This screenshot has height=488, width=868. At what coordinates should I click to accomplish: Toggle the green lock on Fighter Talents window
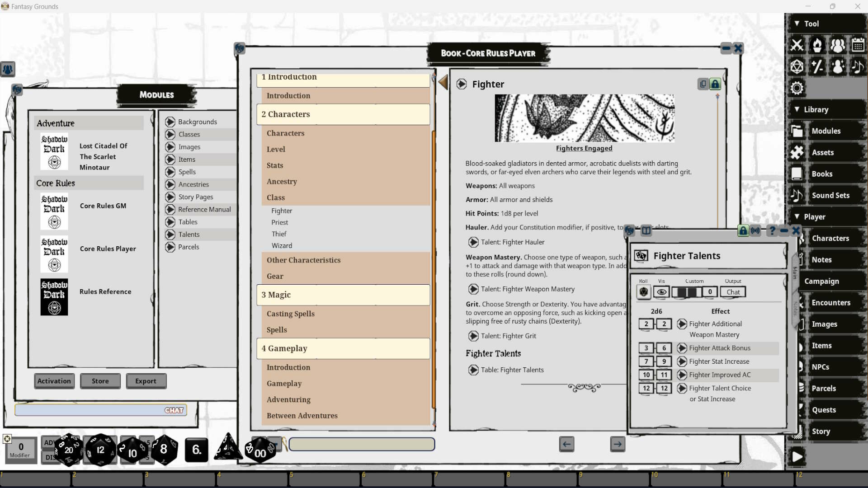743,230
